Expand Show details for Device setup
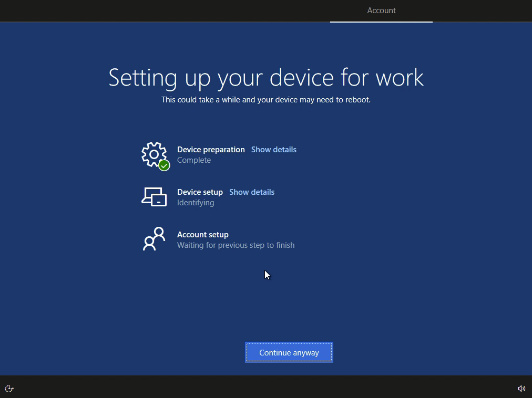 coord(251,192)
